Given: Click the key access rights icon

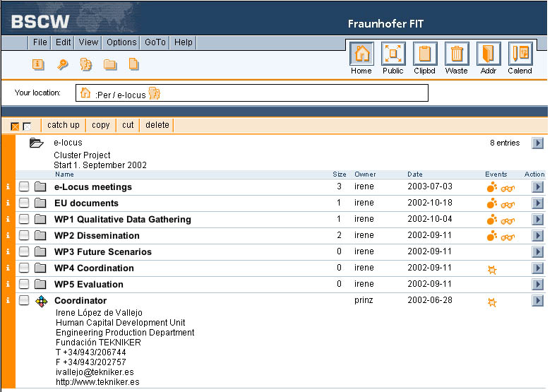Looking at the screenshot, I should coord(62,65).
